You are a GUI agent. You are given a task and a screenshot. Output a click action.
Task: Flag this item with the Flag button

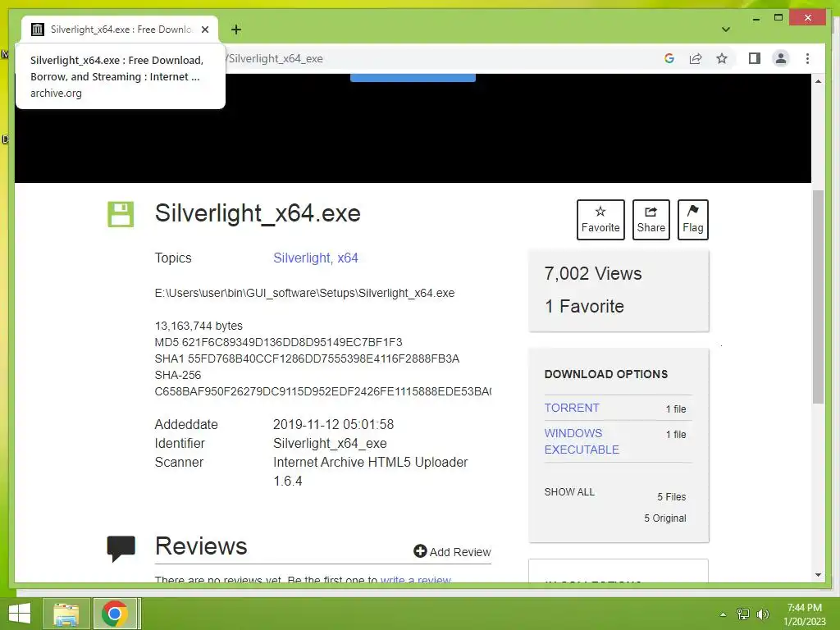pos(692,220)
